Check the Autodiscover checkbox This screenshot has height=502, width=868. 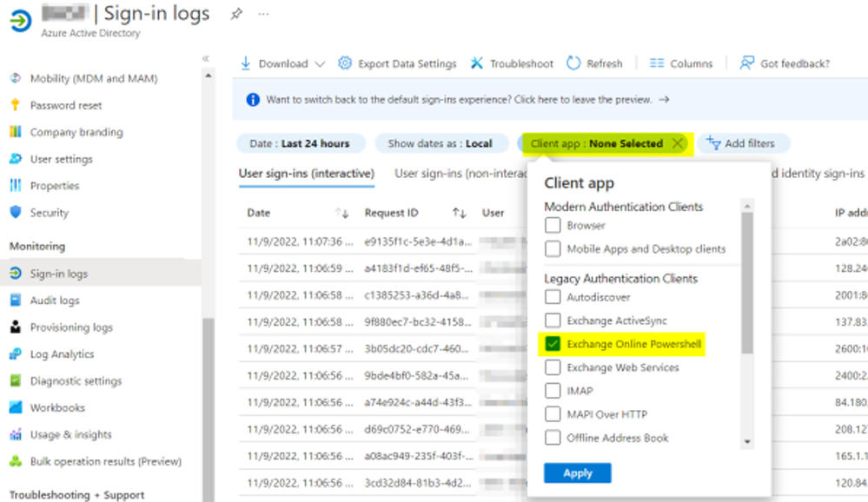[553, 297]
